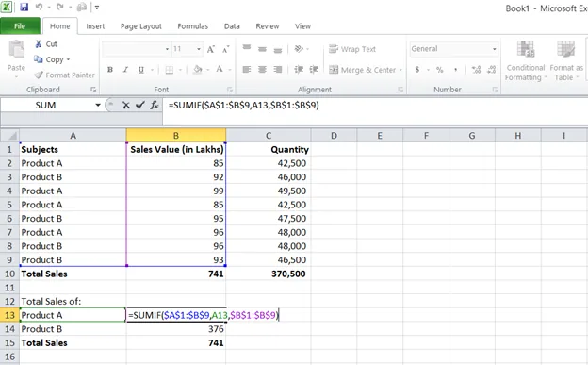Viewport: 588px width, 365px height.
Task: Toggle Italic formatting
Action: [125, 70]
